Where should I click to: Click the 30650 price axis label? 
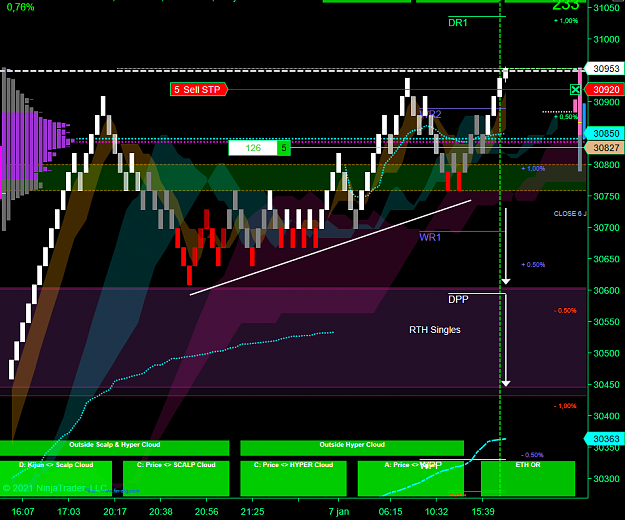click(x=606, y=259)
